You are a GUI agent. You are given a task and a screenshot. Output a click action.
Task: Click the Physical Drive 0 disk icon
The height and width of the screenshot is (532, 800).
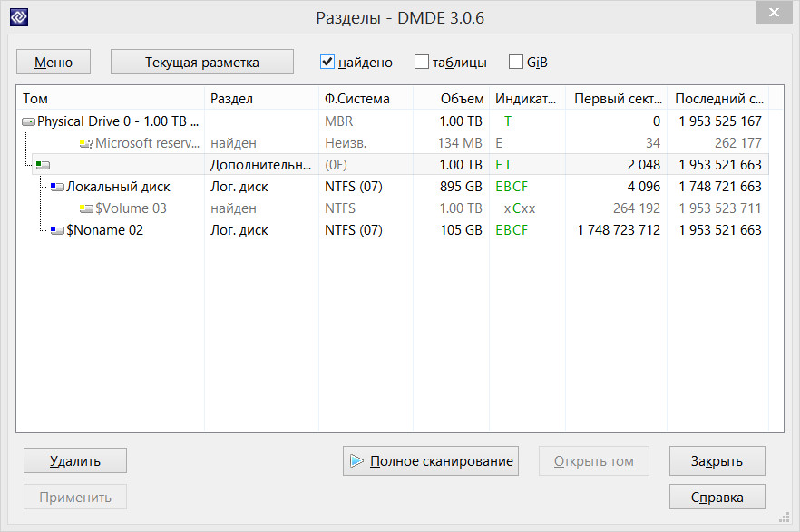(x=28, y=121)
